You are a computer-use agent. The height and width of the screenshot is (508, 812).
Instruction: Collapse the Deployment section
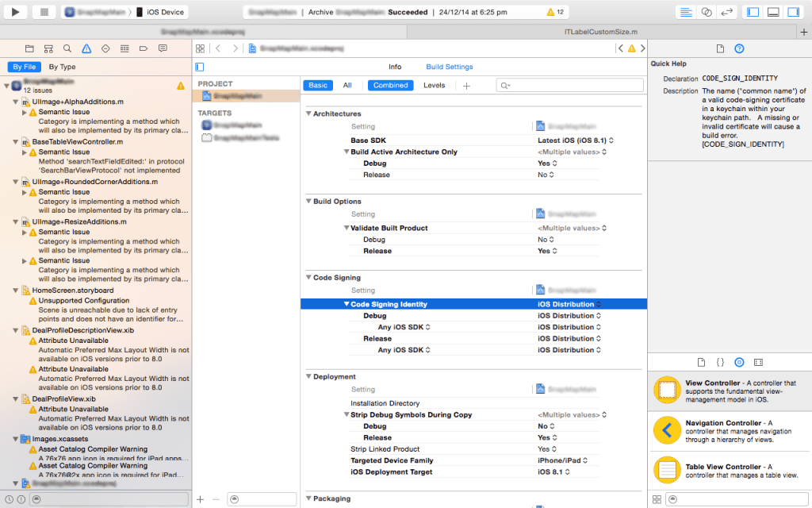[x=308, y=376]
